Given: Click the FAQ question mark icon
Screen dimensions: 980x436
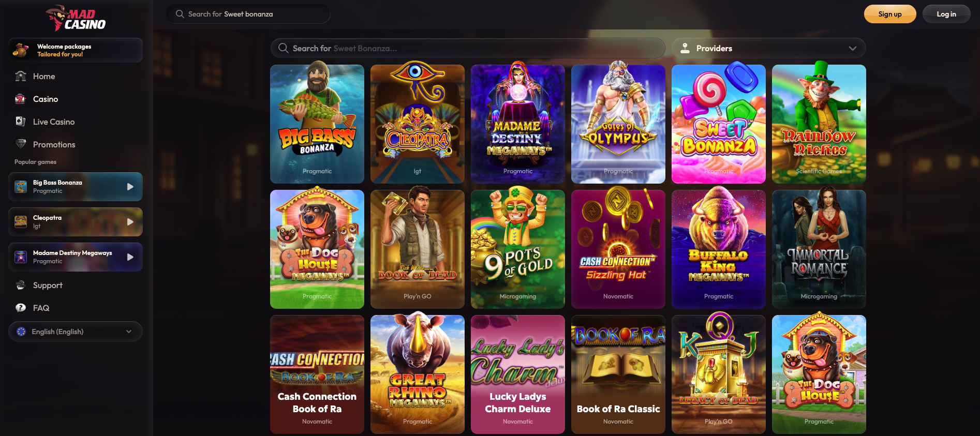Looking at the screenshot, I should (21, 308).
